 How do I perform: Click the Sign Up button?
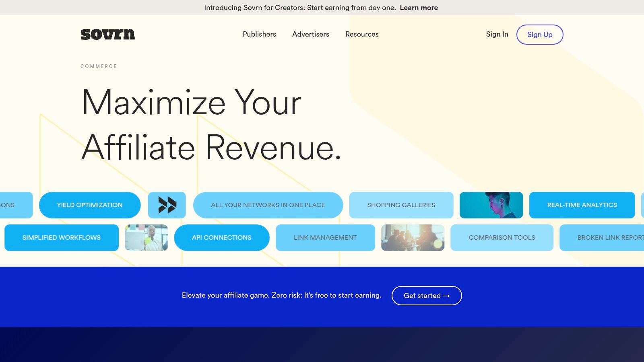(540, 35)
